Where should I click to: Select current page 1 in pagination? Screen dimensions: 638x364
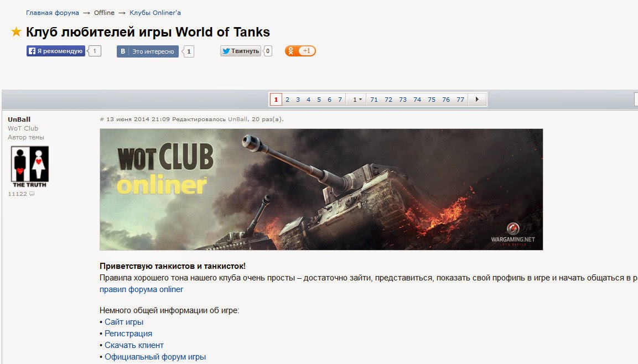276,99
